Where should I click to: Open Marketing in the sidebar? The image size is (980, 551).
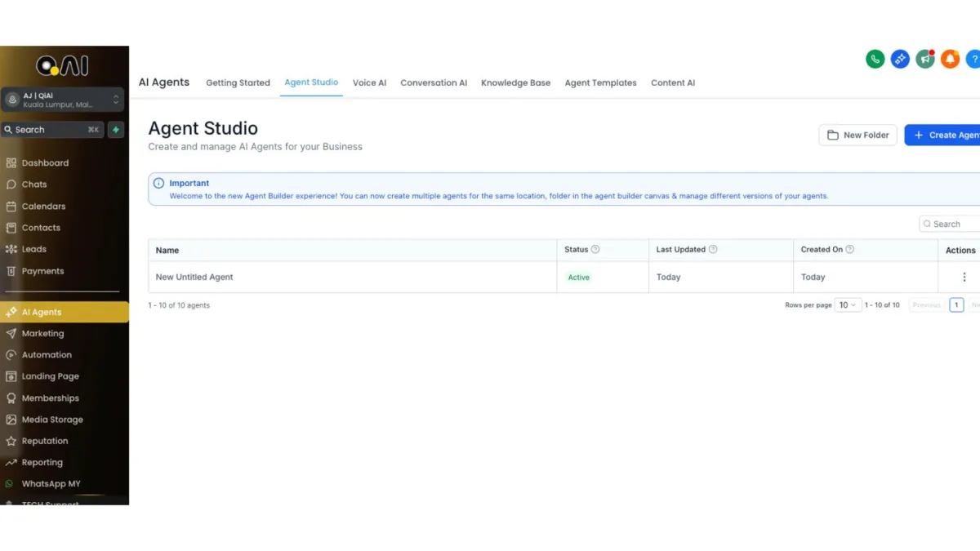(42, 333)
